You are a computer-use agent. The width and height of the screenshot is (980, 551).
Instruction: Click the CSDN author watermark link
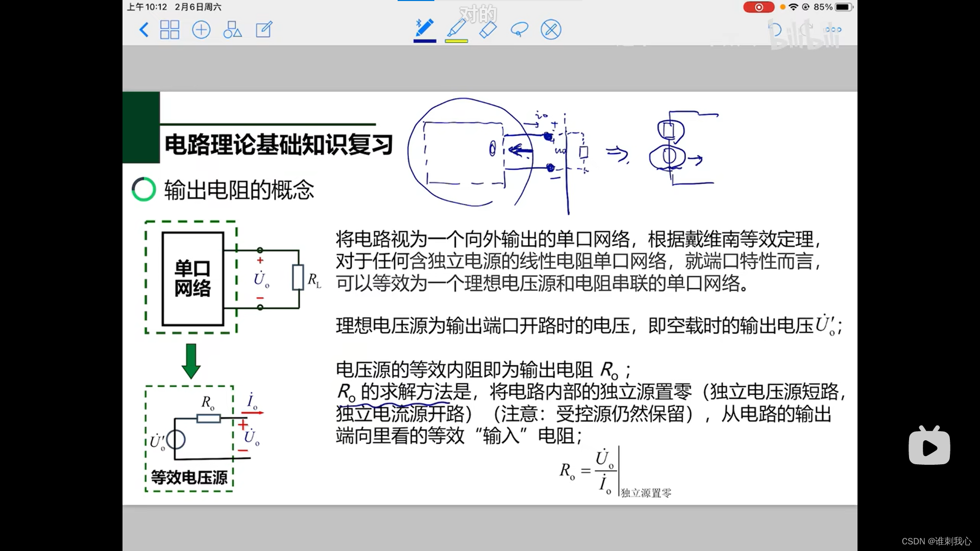(936, 541)
